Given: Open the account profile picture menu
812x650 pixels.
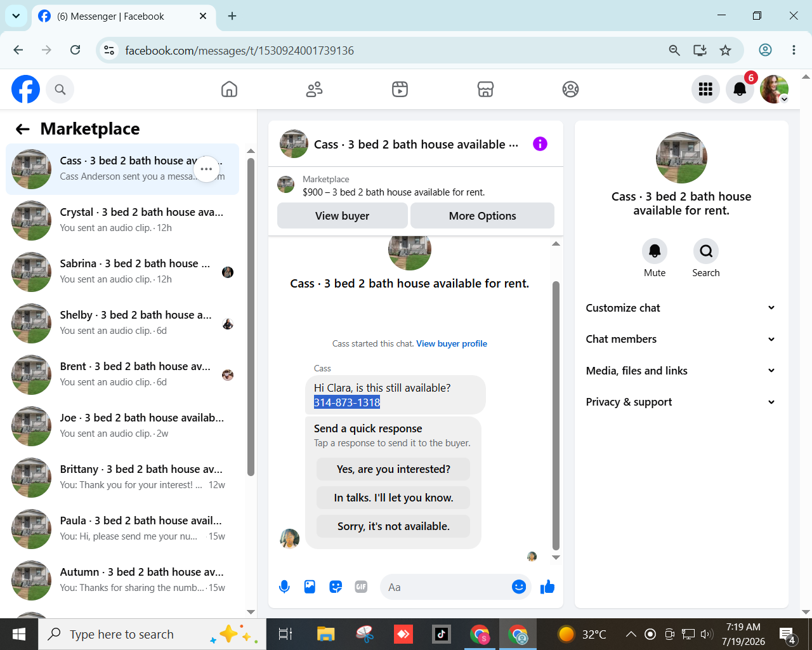Looking at the screenshot, I should click(774, 90).
